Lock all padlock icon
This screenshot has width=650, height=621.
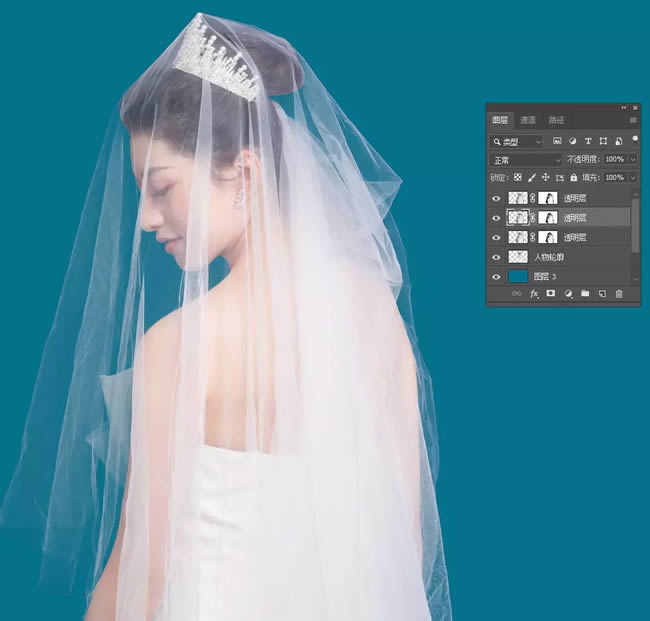(574, 177)
